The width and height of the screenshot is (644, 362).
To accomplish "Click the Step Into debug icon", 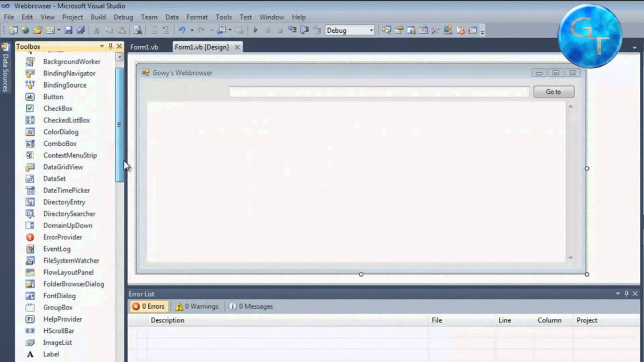I will (x=292, y=30).
